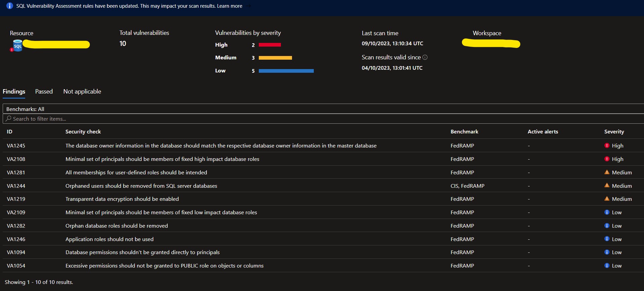Screen dimensions: 644x291
Task: Sort by the Security check column header
Action: point(83,132)
